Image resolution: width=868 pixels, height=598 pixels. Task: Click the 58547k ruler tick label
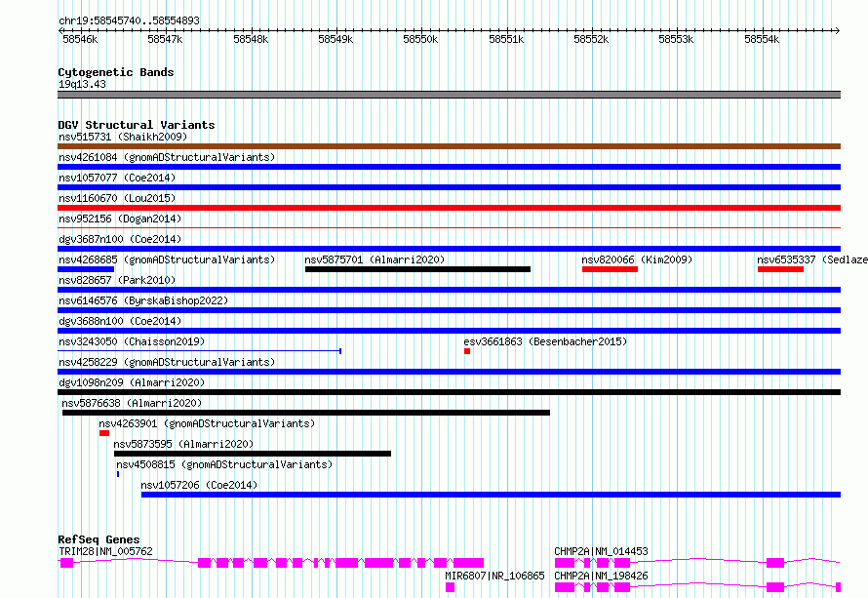coord(165,39)
